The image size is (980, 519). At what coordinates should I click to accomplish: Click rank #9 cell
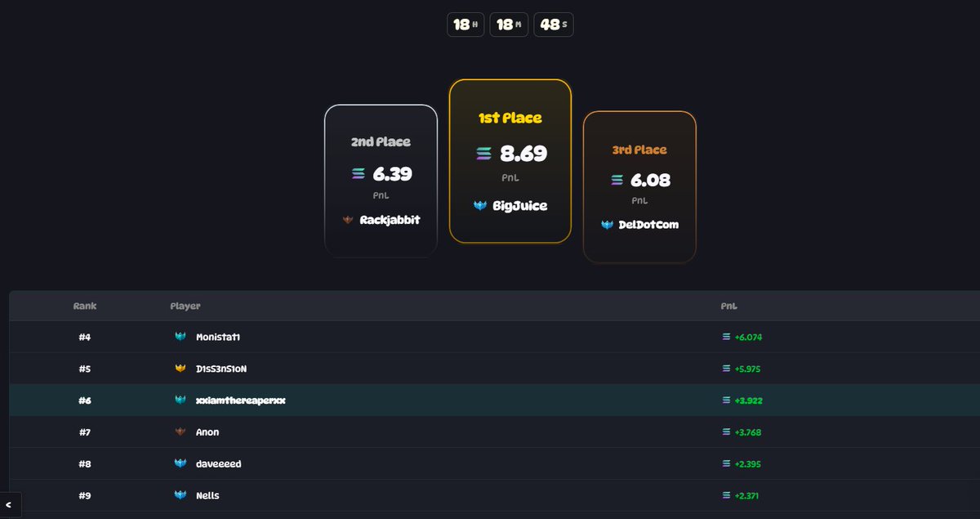(85, 495)
